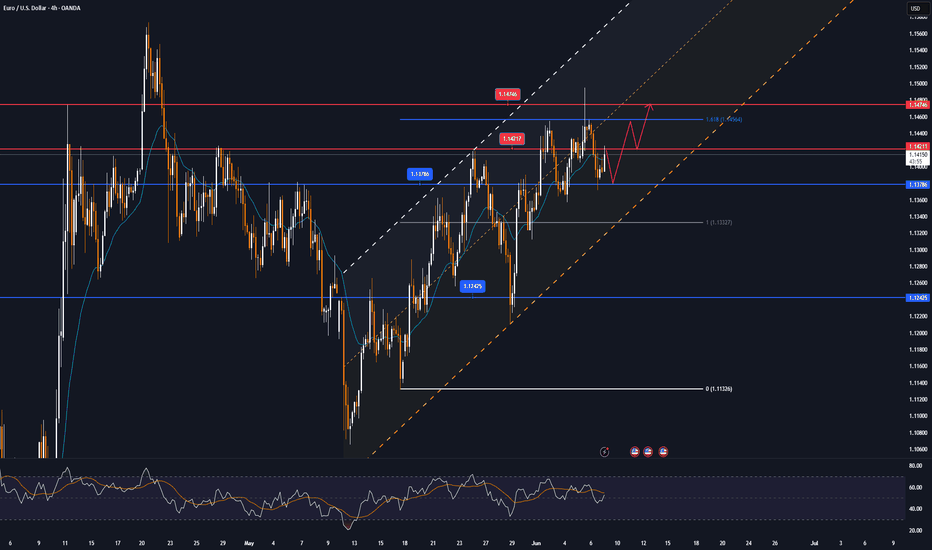Click the leftmost US flag economic event icon
Screen dimensions: 932x550
[x=634, y=452]
